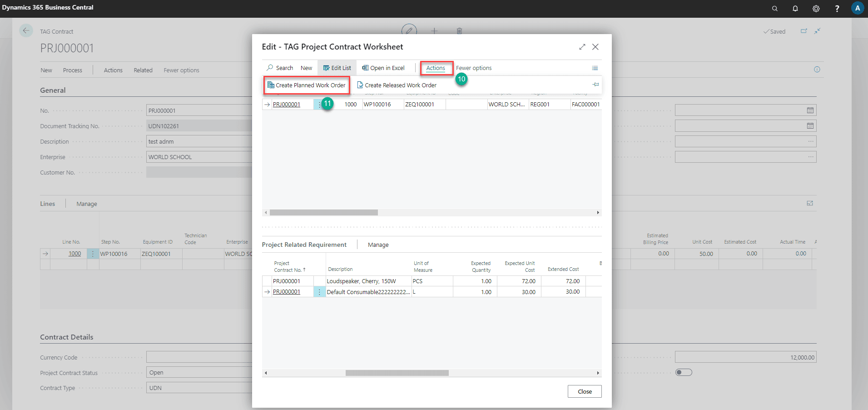Open row menu for contract line 1000
The height and width of the screenshot is (410, 868).
pos(93,254)
